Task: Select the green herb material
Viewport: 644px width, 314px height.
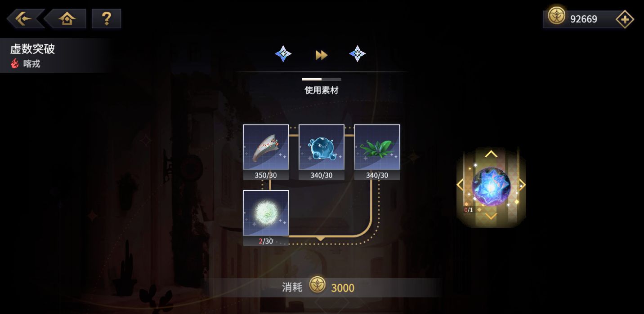Action: tap(377, 152)
